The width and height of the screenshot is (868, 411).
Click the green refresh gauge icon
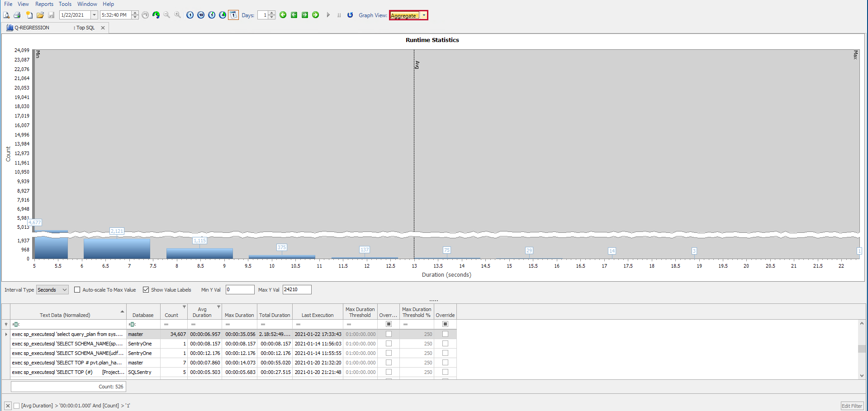(x=156, y=15)
